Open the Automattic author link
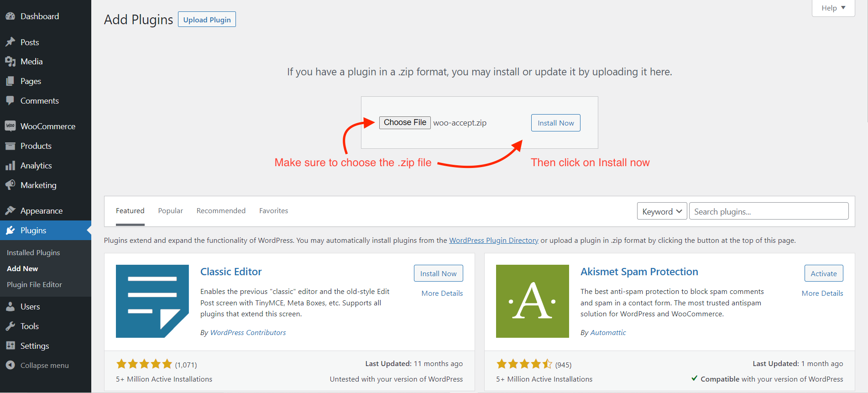Screen dimensions: 868x393 tap(608, 332)
